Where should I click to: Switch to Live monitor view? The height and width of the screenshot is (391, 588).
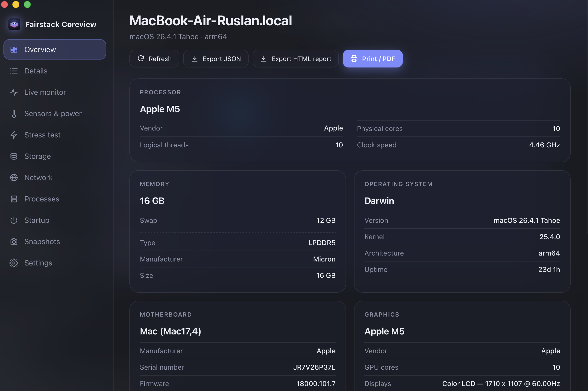pos(45,92)
